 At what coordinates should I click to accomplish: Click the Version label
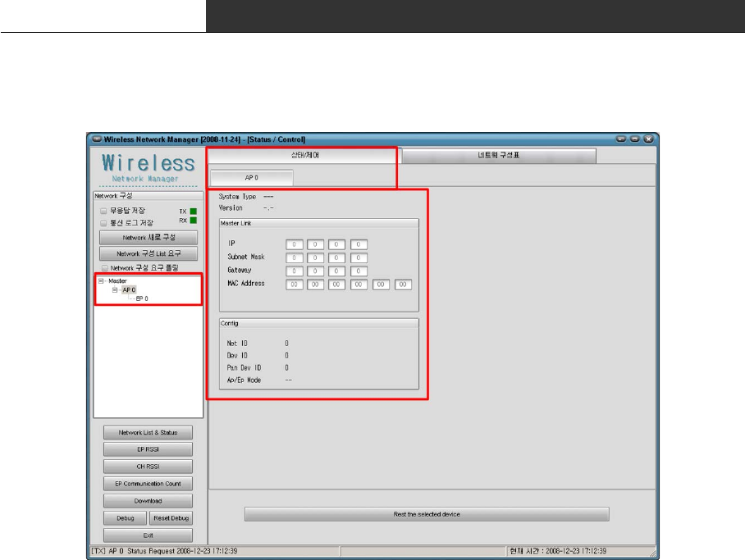[x=231, y=208]
